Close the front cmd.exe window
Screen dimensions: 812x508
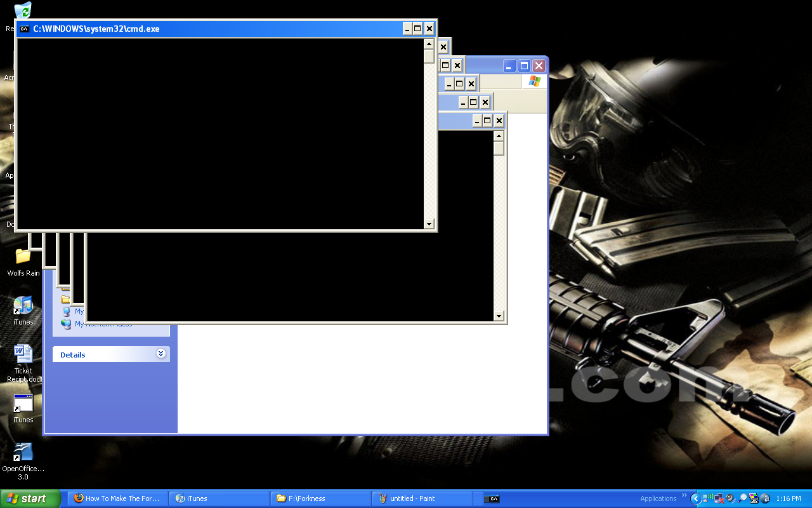[x=429, y=29]
